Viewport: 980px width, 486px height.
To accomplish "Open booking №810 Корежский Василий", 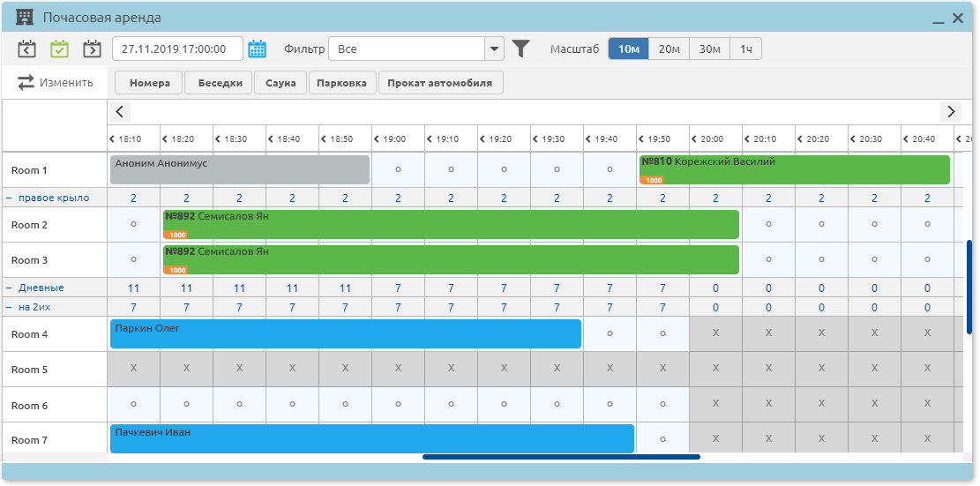I will pos(795,170).
